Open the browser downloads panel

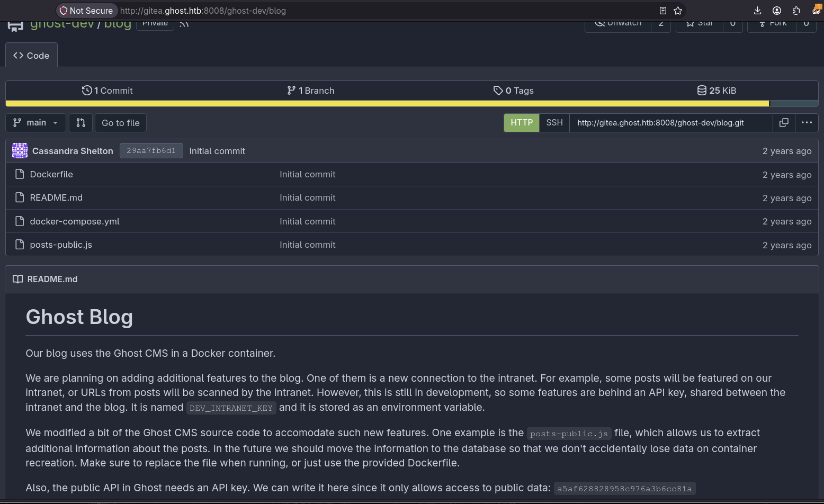click(757, 11)
